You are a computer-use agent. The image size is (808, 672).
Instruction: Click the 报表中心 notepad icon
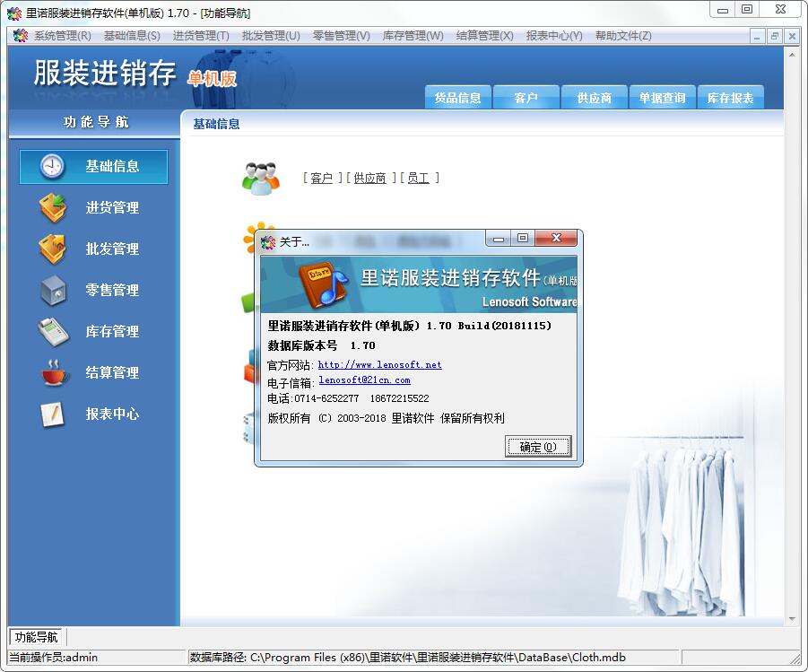[53, 415]
